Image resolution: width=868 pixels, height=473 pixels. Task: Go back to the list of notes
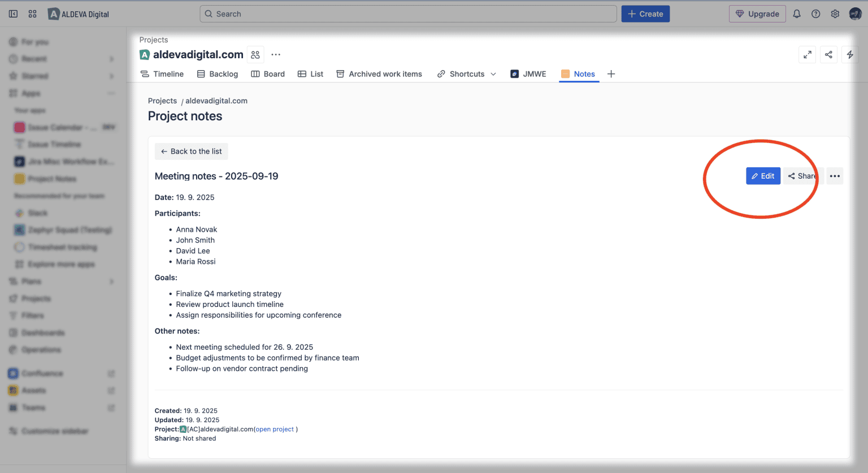click(x=192, y=151)
